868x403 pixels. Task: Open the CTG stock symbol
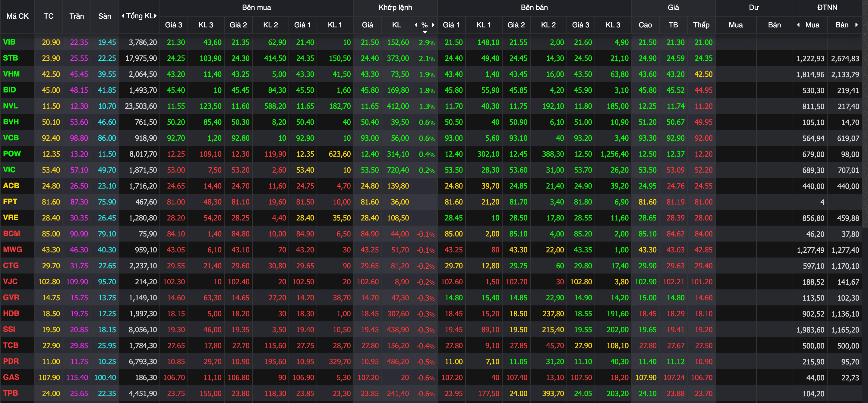[x=11, y=265]
